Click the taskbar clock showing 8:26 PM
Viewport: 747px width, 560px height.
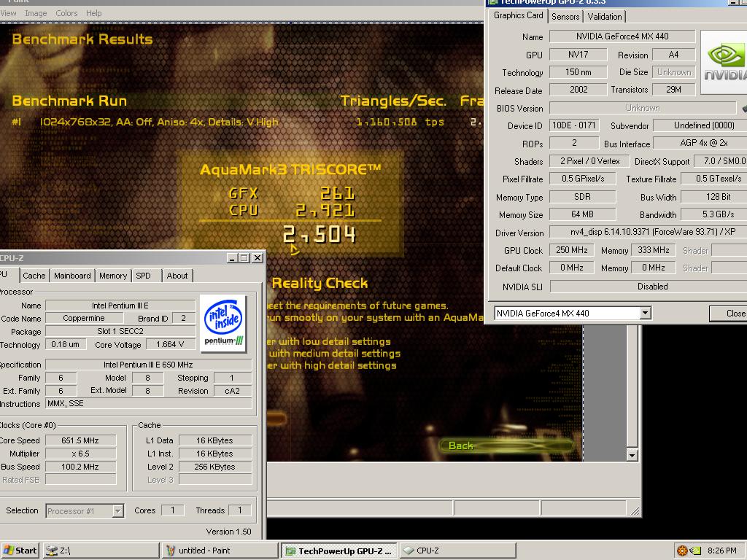721,551
